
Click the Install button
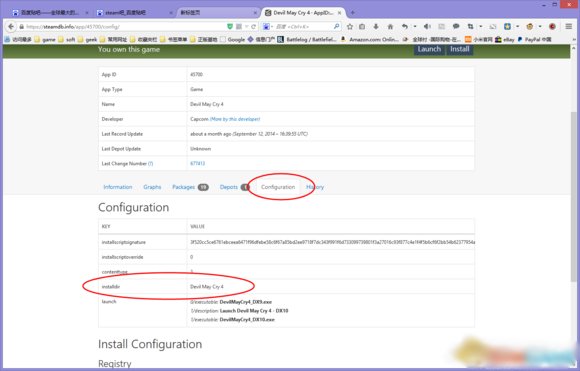coord(460,49)
